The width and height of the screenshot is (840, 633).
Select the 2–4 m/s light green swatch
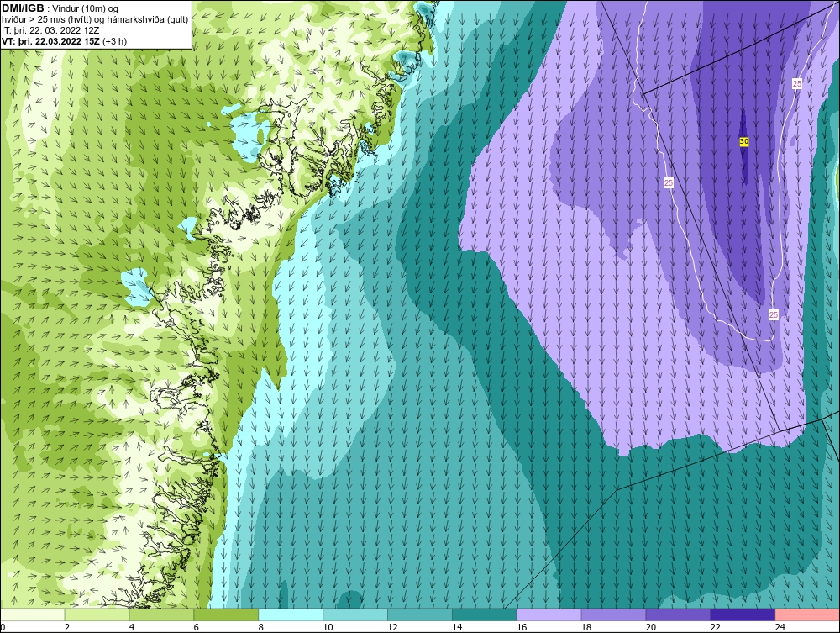pos(97,615)
